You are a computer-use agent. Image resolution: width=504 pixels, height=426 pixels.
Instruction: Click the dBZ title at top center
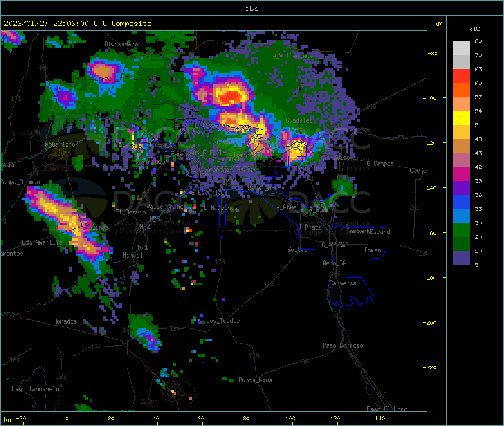(x=251, y=8)
